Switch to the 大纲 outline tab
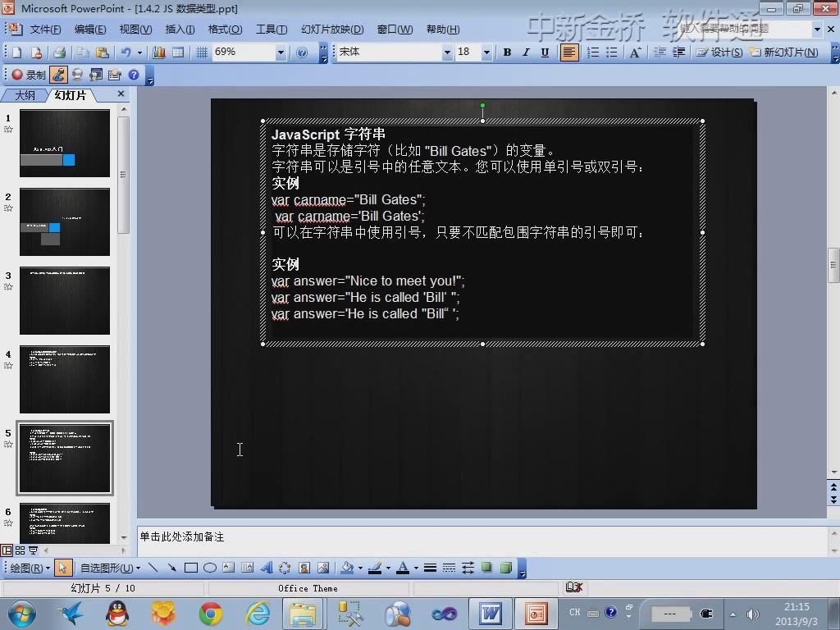840x630 pixels. point(25,95)
